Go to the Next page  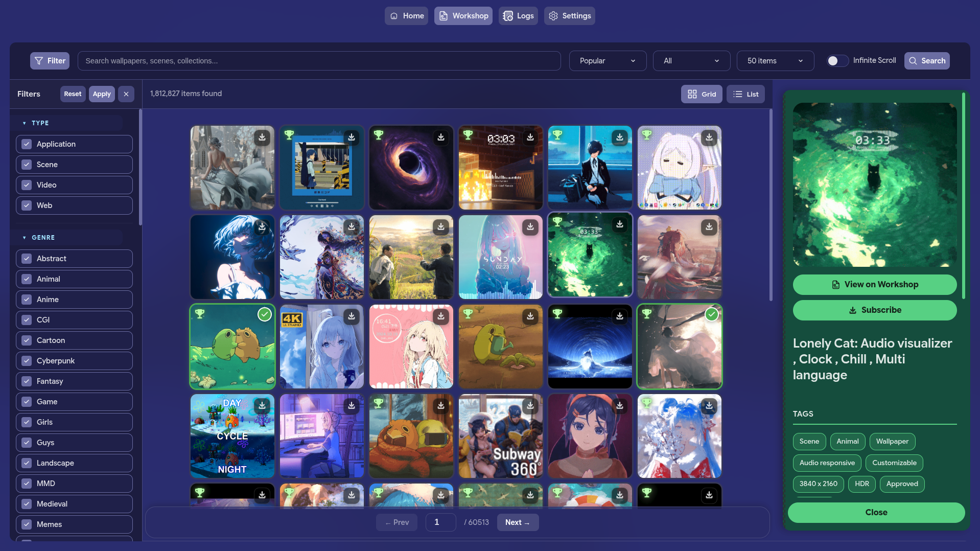click(518, 522)
